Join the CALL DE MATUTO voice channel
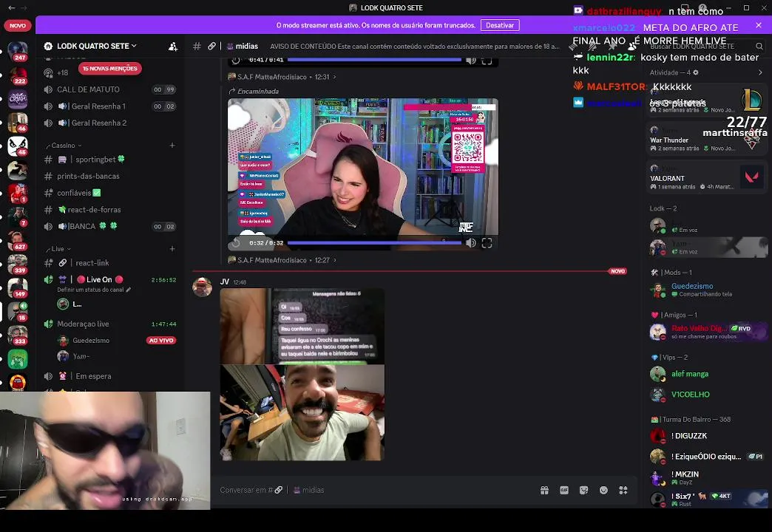Viewport: 772px width, 532px height. point(109,89)
